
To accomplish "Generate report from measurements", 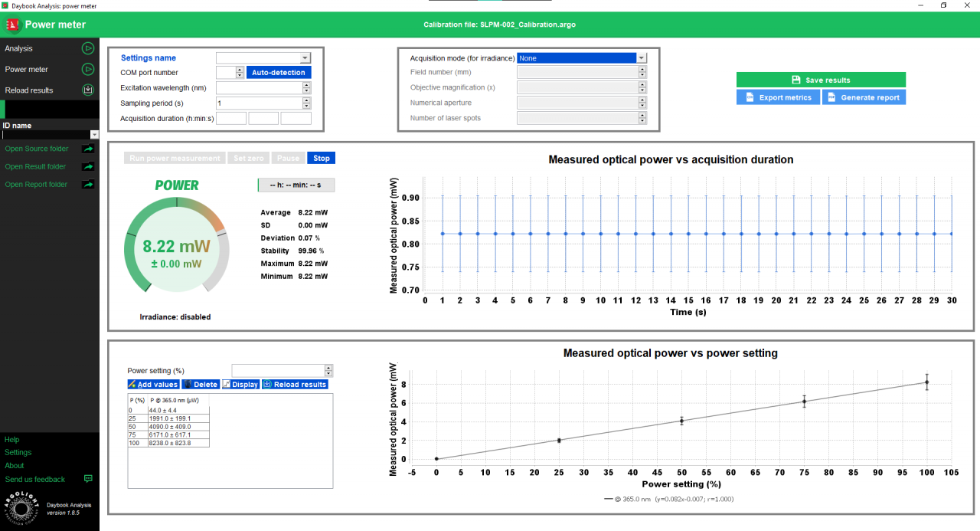I will tap(864, 97).
